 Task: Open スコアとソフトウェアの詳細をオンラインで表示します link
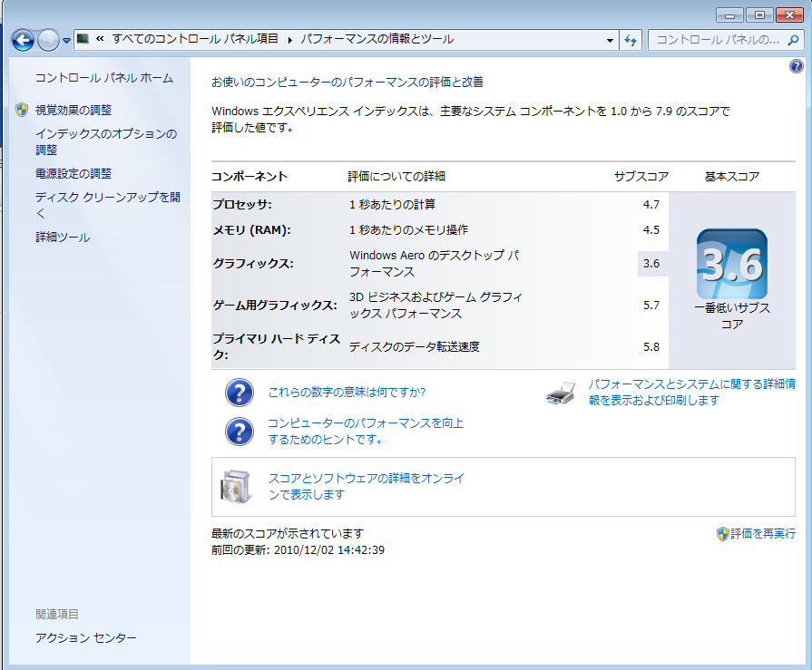coord(367,486)
